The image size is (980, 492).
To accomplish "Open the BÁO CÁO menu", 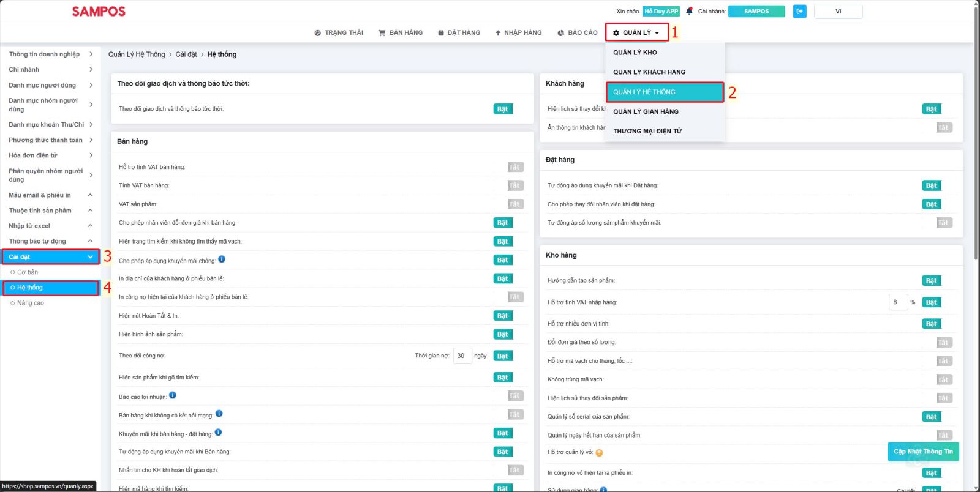I will pos(578,33).
